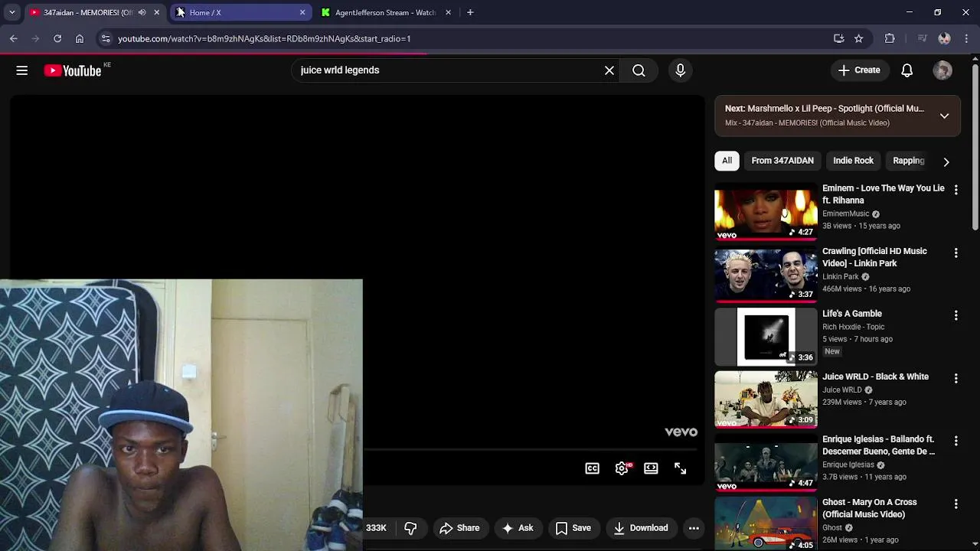This screenshot has width=980, height=551.
Task: Select the Rapping filter chip
Action: tap(909, 161)
